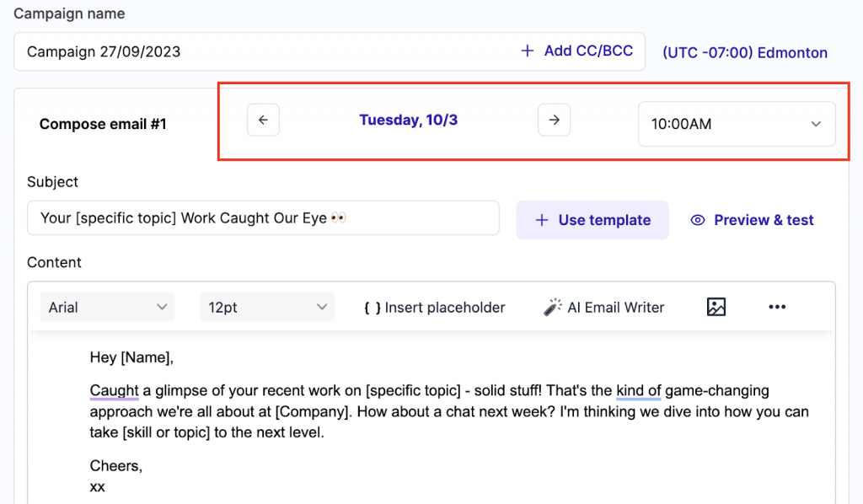Click the underlined word Caught in email

pyautogui.click(x=114, y=390)
